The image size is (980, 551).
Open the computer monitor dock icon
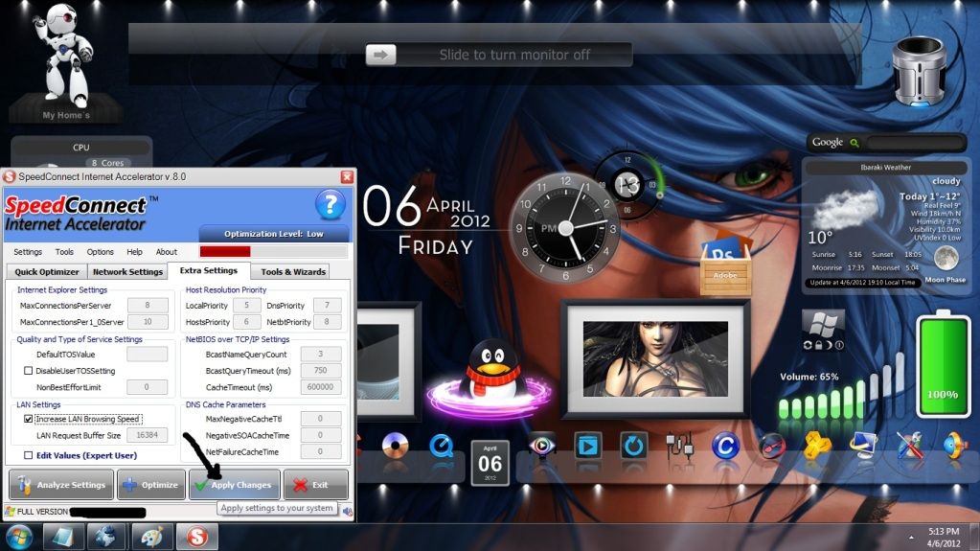pyautogui.click(x=864, y=446)
